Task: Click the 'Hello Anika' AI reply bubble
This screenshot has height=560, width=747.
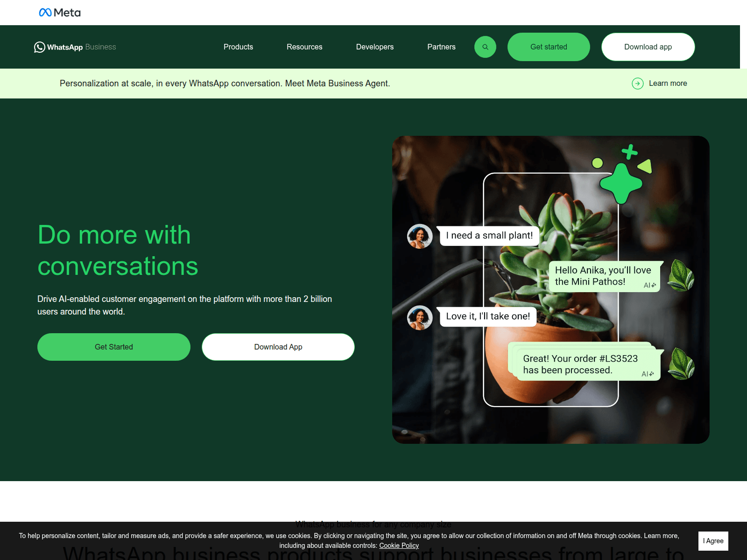Action: [x=605, y=276]
